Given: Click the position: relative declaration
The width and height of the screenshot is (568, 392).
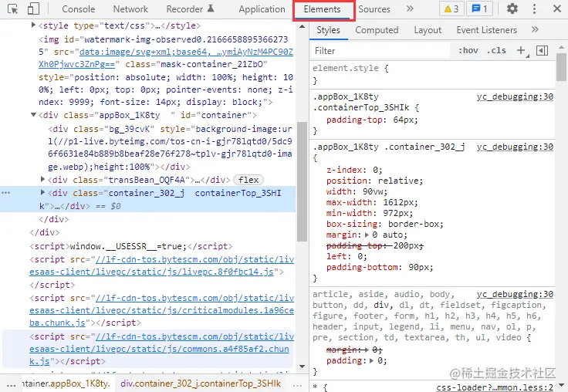Looking at the screenshot, I should [x=374, y=181].
